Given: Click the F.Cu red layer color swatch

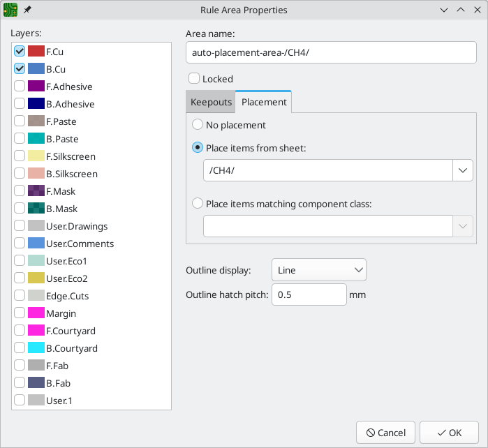Looking at the screenshot, I should pos(36,51).
